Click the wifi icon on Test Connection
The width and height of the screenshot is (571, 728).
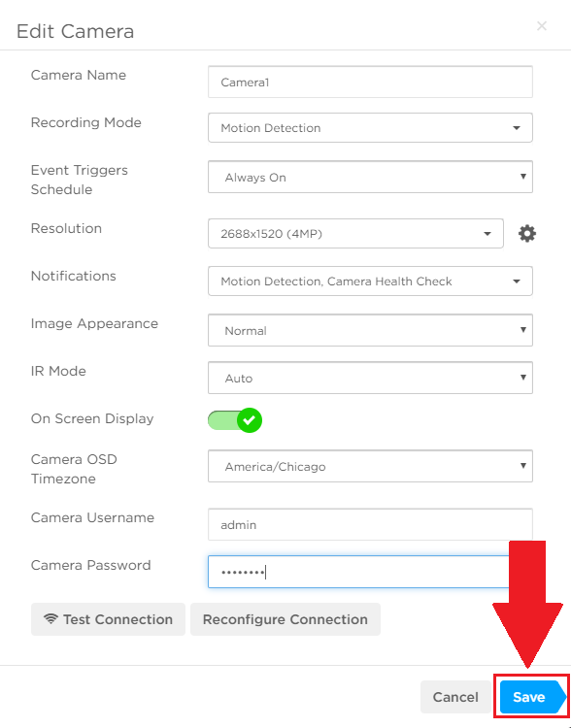click(51, 618)
